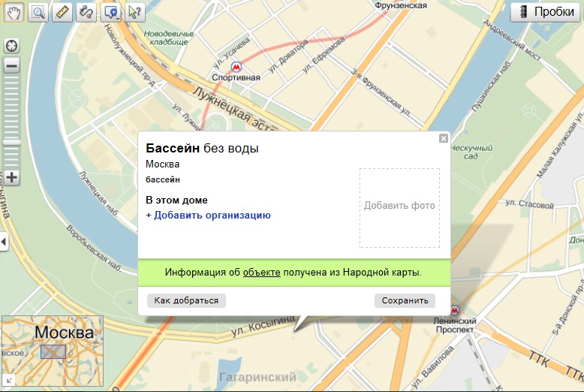This screenshot has height=392, width=584.
Task: Click the Как добраться button
Action: pos(186,300)
